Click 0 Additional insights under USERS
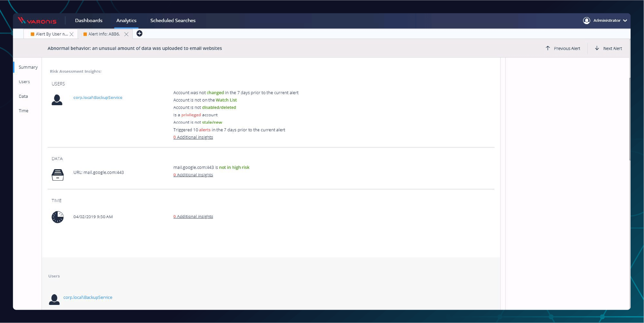 point(193,137)
